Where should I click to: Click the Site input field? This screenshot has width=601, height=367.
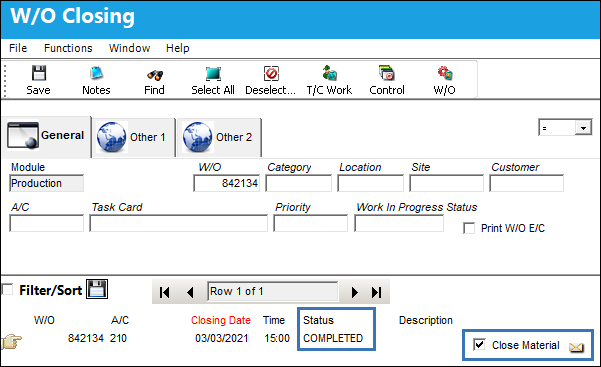(447, 183)
